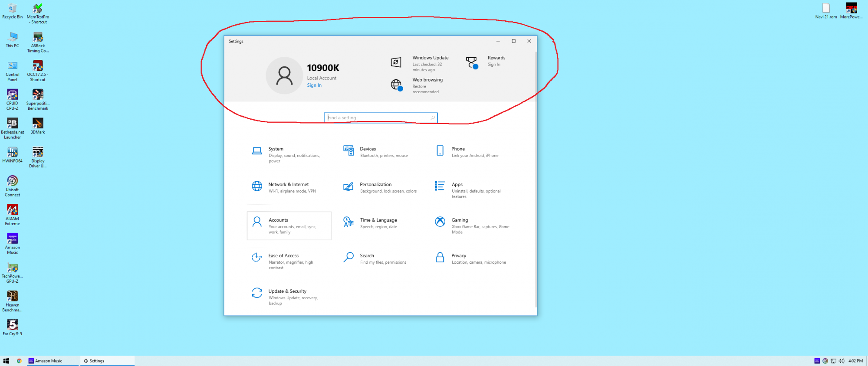This screenshot has height=366, width=868.
Task: Open the volume control tray icon
Action: [842, 361]
